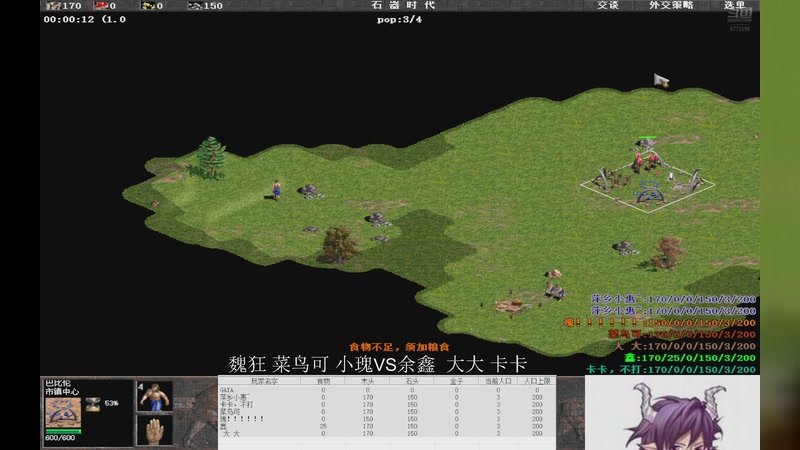Click the wood resource icon showing 170
Screen dimensions: 800x450
click(x=53, y=6)
